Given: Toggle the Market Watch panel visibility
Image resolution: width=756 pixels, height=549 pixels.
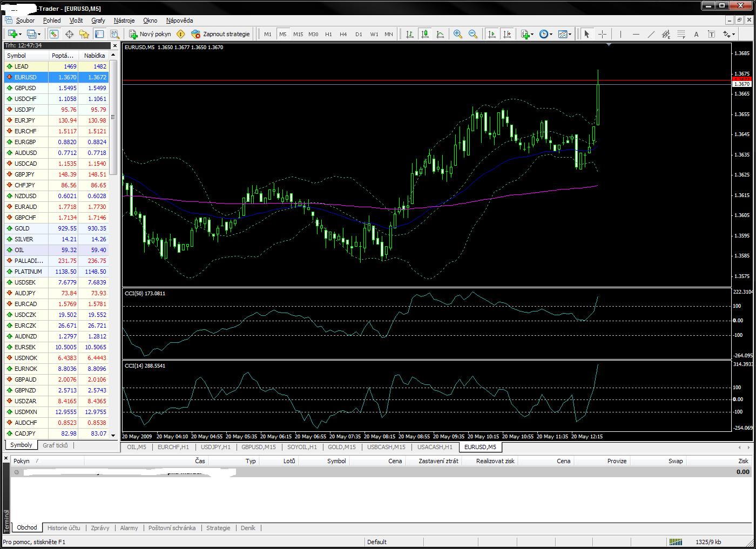Looking at the screenshot, I should coord(53,34).
